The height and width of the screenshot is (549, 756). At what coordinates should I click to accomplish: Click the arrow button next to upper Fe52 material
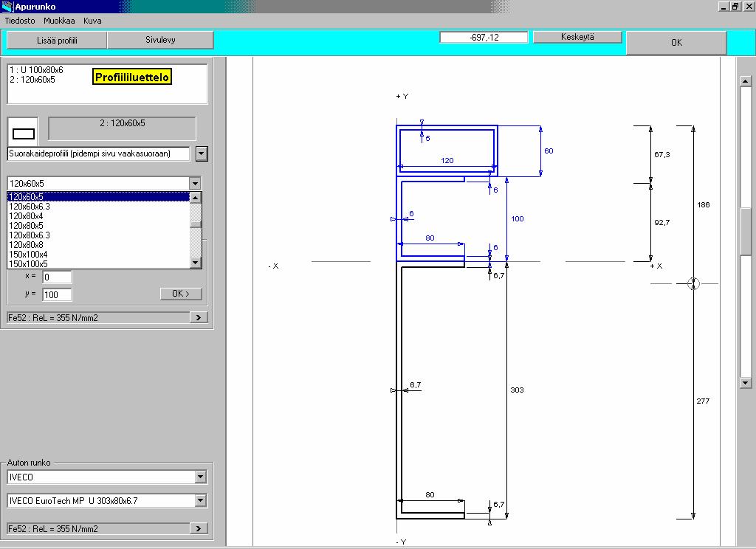tap(198, 317)
